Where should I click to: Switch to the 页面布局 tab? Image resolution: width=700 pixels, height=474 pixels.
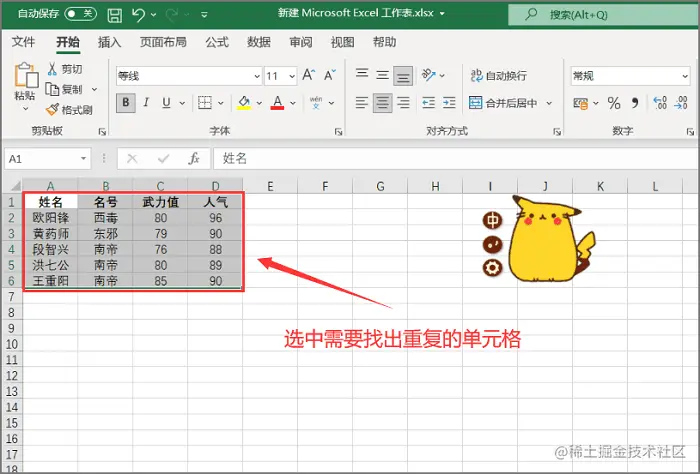click(163, 42)
